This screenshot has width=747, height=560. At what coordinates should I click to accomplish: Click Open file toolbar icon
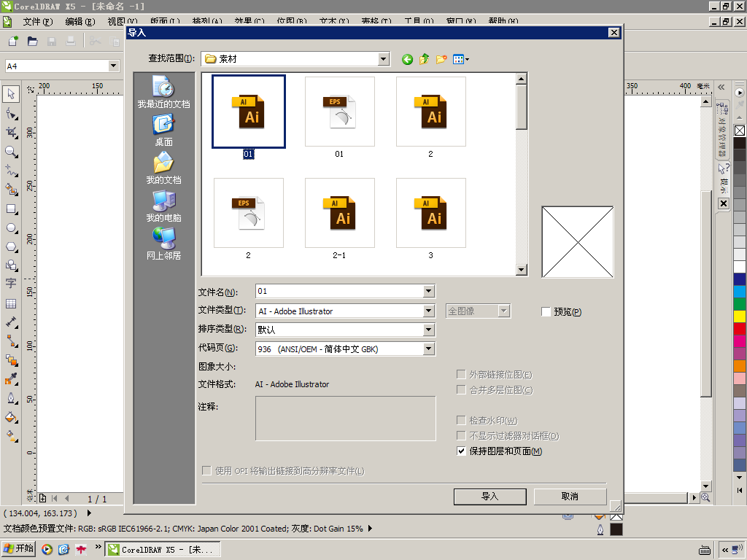point(32,42)
